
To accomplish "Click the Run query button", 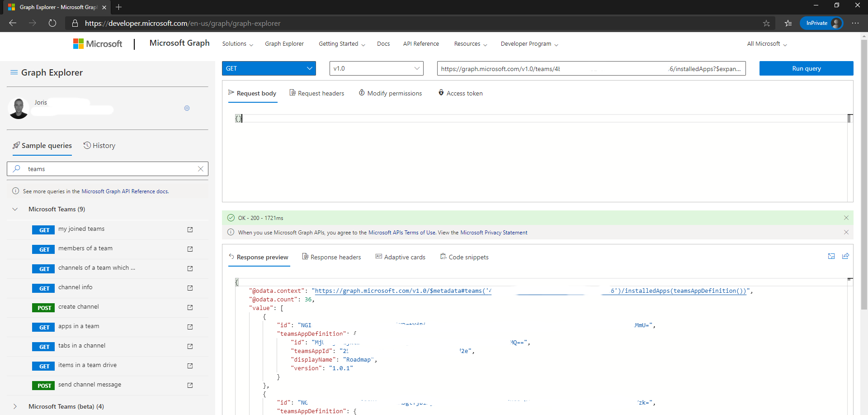I will [x=806, y=68].
